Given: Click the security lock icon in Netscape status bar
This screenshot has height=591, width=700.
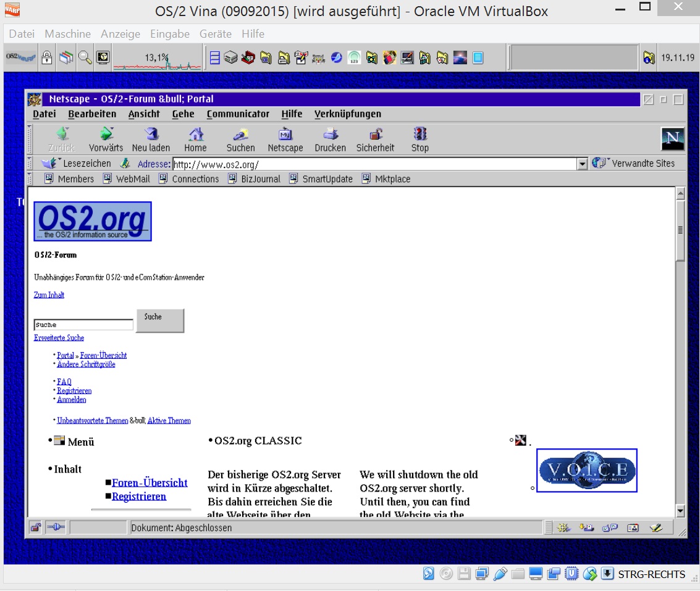Looking at the screenshot, I should point(36,527).
